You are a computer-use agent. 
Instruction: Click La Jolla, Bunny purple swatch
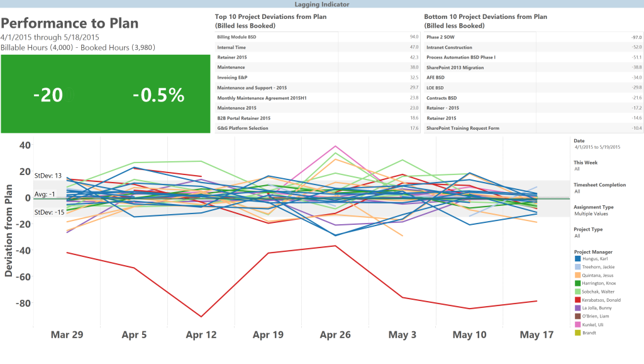pos(577,308)
